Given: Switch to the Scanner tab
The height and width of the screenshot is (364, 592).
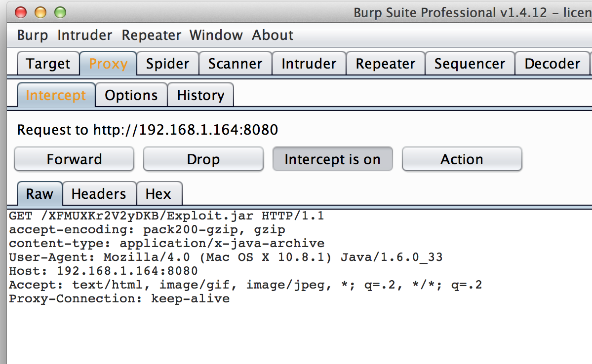Looking at the screenshot, I should tap(235, 64).
